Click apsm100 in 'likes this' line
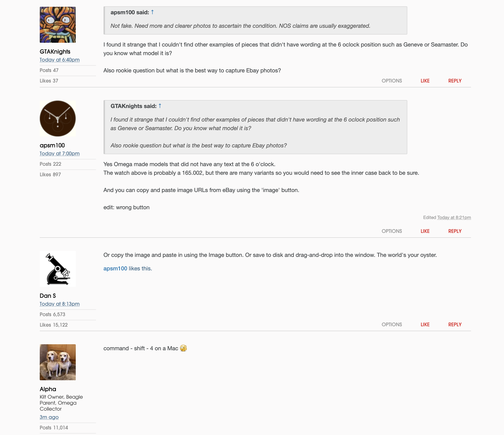The image size is (504, 435). tap(115, 268)
